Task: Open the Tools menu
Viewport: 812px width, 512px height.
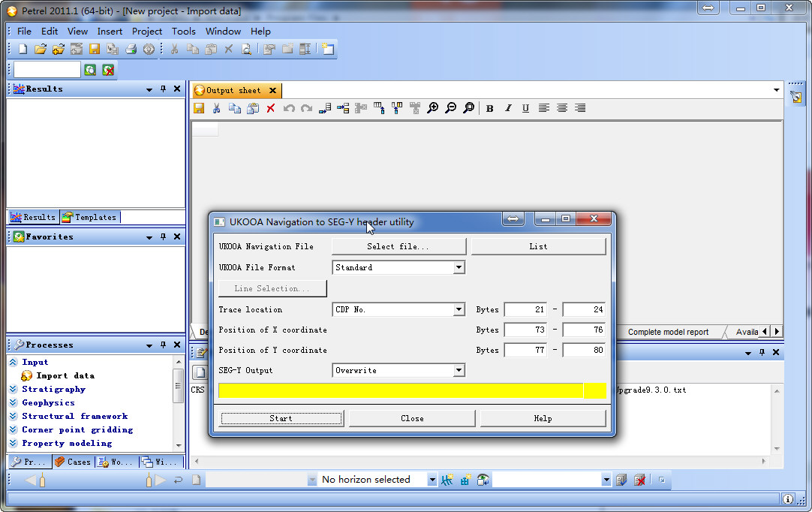Action: pos(184,31)
